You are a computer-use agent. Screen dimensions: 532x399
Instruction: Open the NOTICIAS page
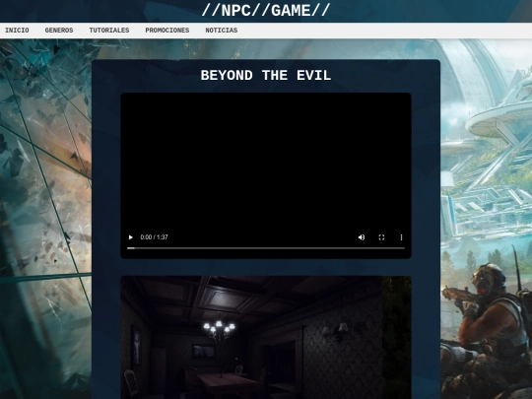(222, 31)
